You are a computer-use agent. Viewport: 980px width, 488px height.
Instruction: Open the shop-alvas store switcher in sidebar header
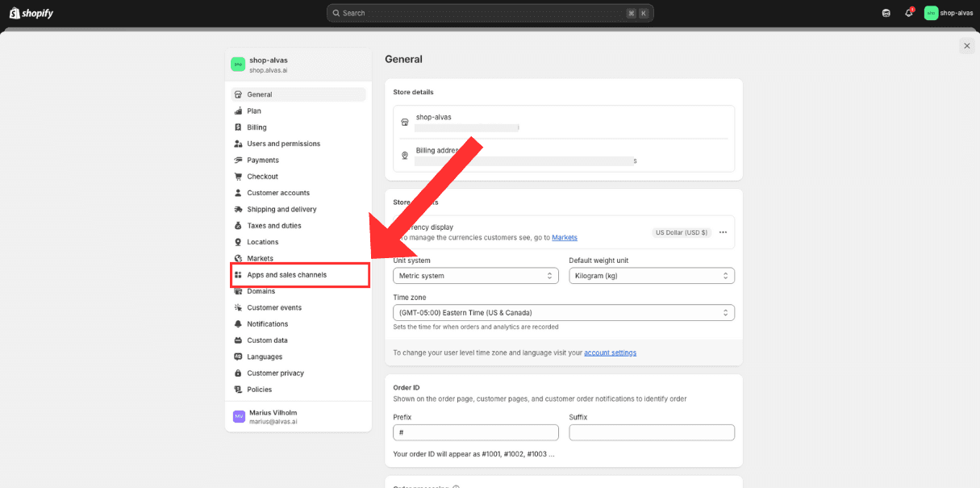pos(298,65)
